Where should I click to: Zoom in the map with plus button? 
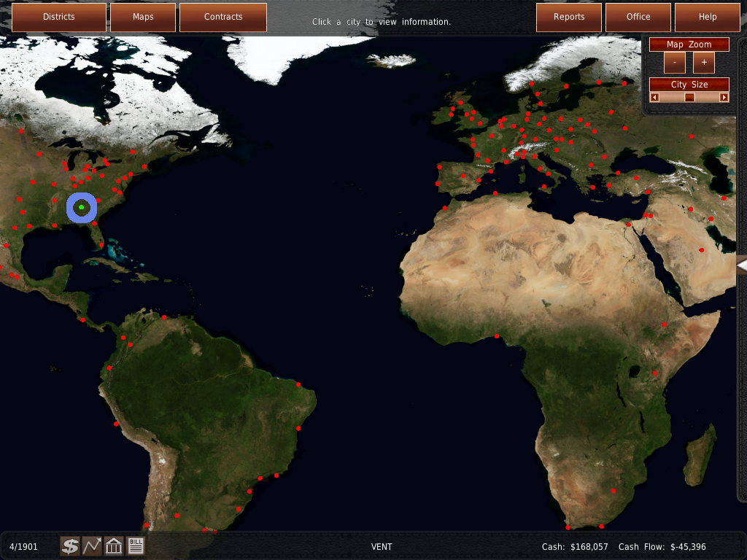[703, 62]
